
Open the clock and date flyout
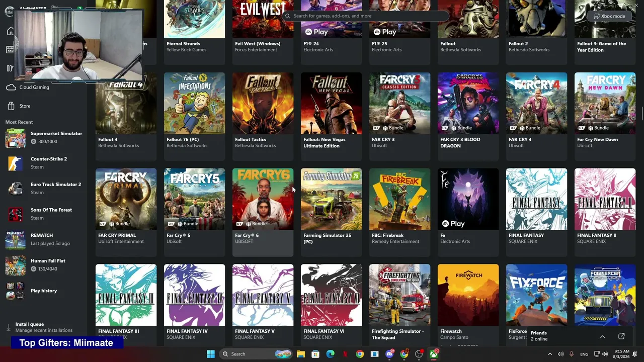tap(622, 354)
